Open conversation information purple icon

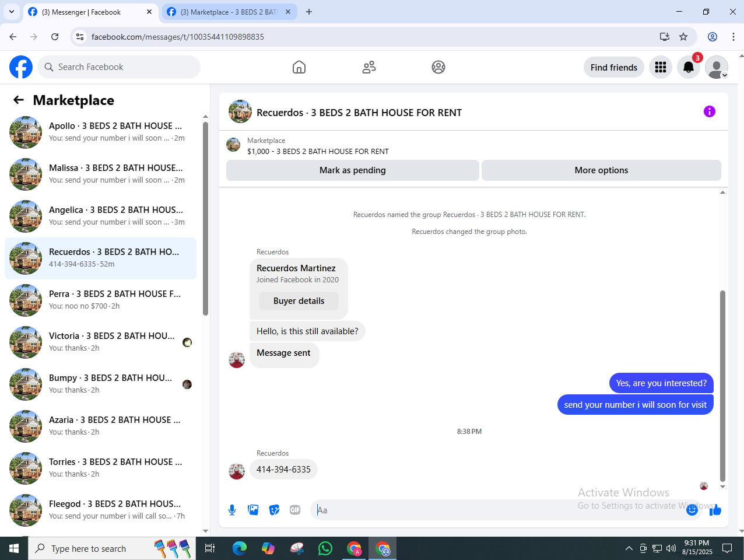[710, 111]
